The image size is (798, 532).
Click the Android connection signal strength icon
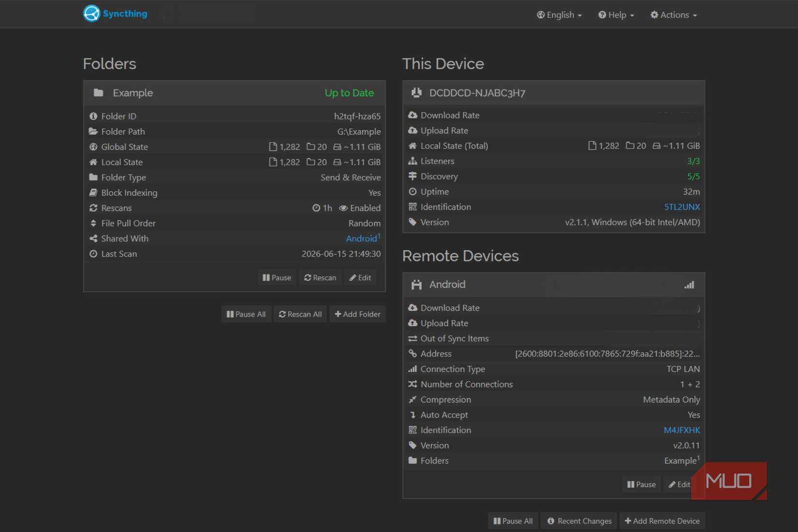click(x=689, y=285)
